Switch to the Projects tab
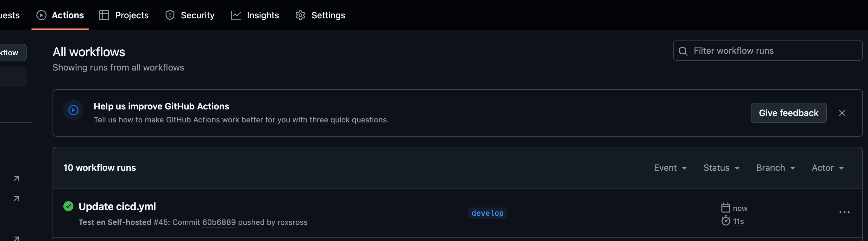The height and width of the screenshot is (241, 868). (x=124, y=15)
